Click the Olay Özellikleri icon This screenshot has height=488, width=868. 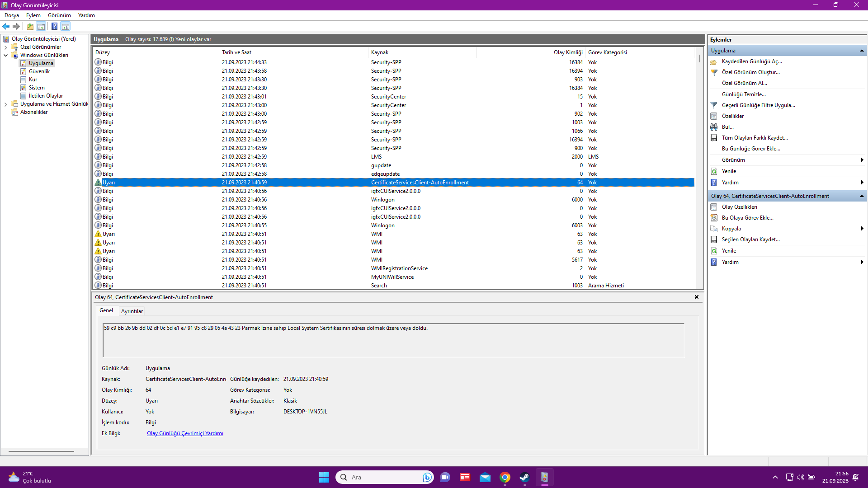(714, 207)
